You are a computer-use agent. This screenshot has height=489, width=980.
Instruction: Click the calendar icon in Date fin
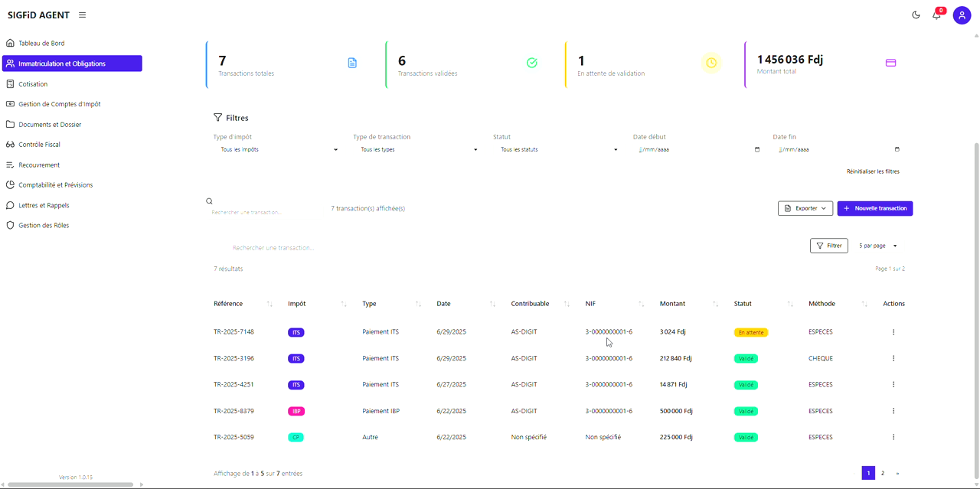(897, 150)
